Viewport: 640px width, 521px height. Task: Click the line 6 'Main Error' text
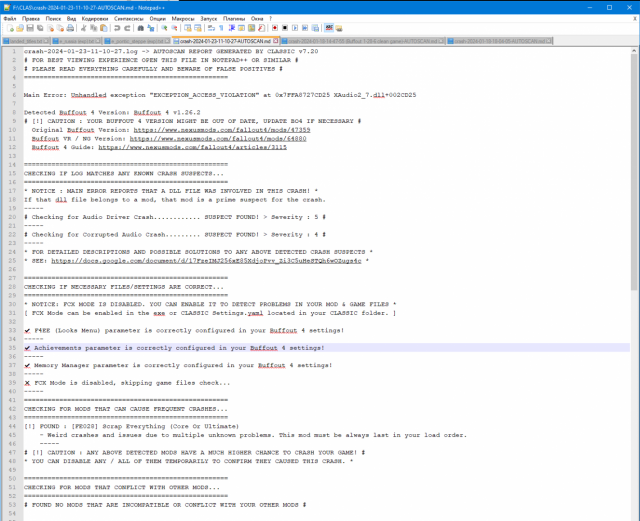[44, 95]
